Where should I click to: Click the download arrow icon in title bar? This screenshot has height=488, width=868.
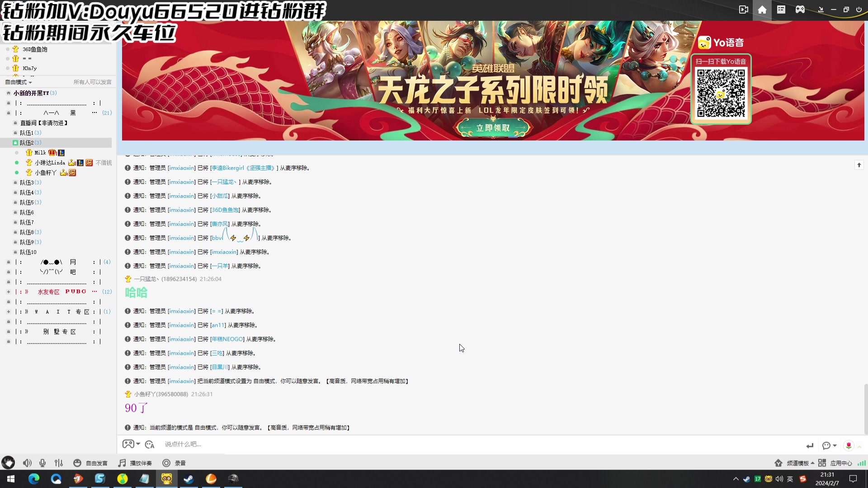click(821, 9)
